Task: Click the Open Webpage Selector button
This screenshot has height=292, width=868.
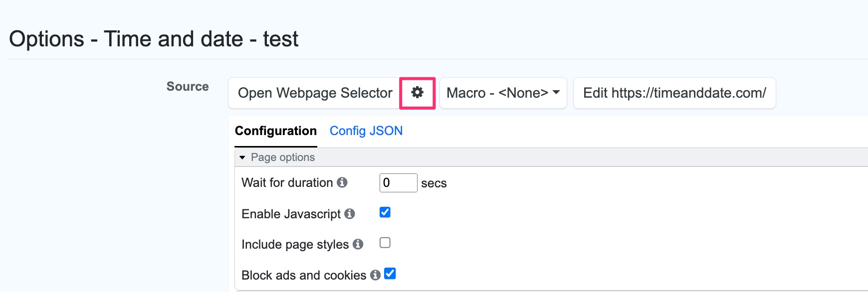Action: [x=315, y=93]
